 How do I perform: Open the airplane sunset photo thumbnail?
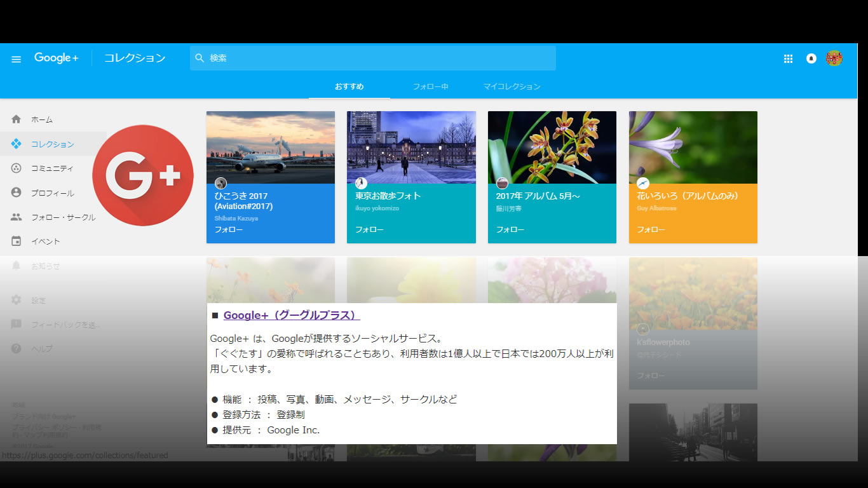(x=271, y=147)
